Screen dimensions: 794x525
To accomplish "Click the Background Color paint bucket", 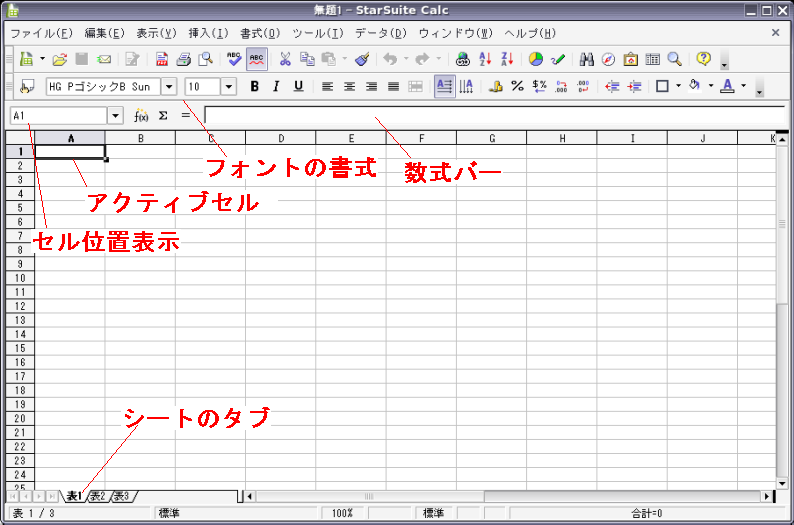I will (695, 87).
